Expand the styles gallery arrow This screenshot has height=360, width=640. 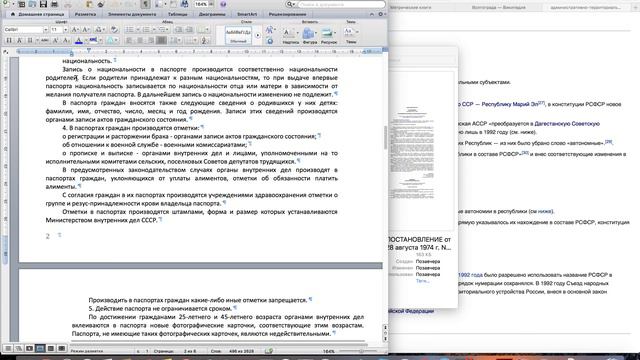point(258,36)
